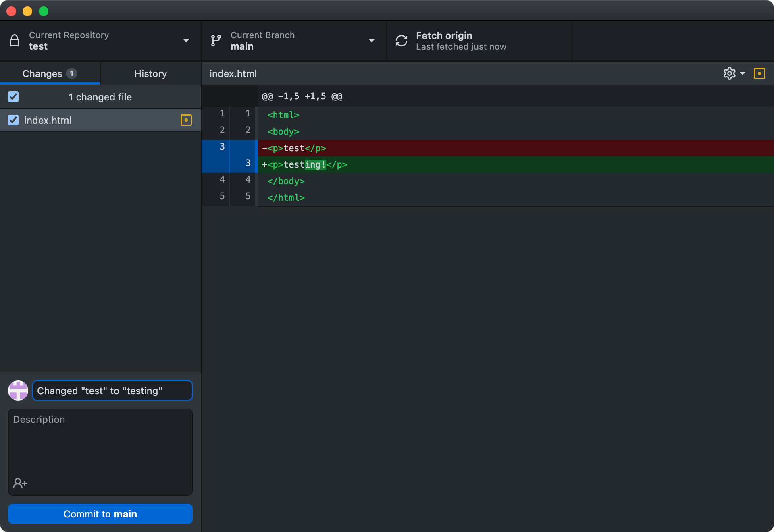774x532 pixels.
Task: Click the add co-authors icon in the description box
Action: [20, 483]
